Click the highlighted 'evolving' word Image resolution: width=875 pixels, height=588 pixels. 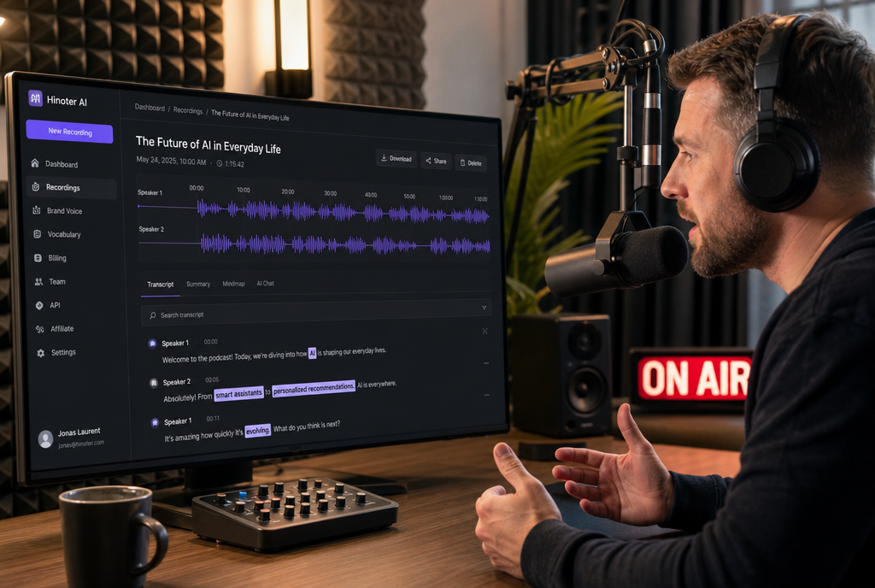pyautogui.click(x=258, y=430)
